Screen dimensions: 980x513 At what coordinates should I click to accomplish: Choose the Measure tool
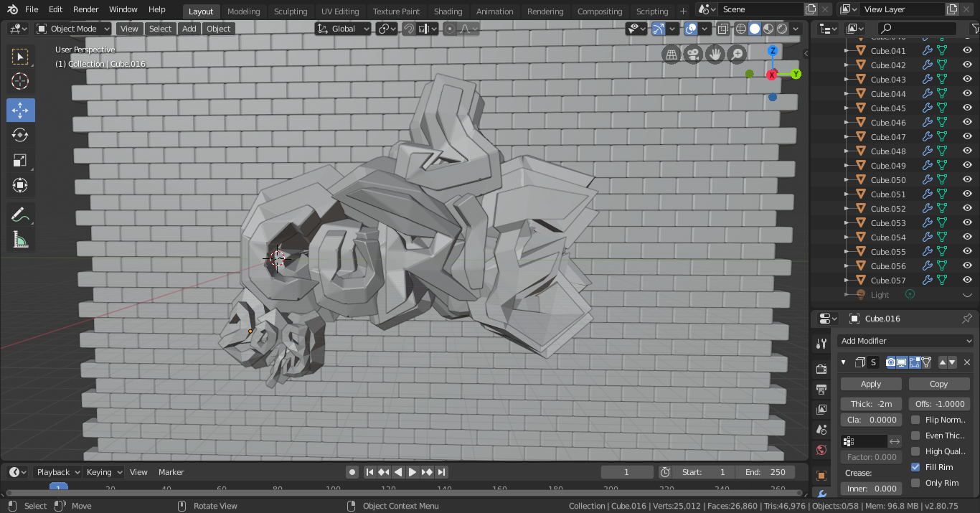[20, 240]
